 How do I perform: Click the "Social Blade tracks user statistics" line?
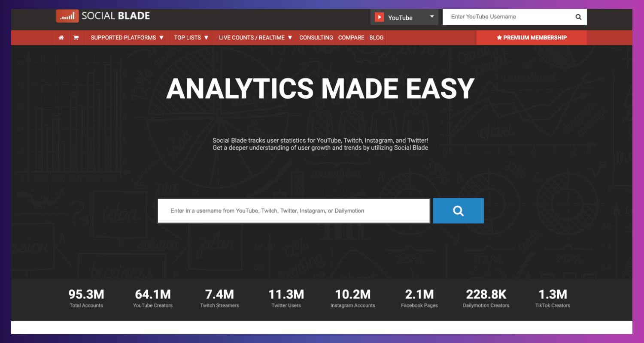(x=320, y=141)
